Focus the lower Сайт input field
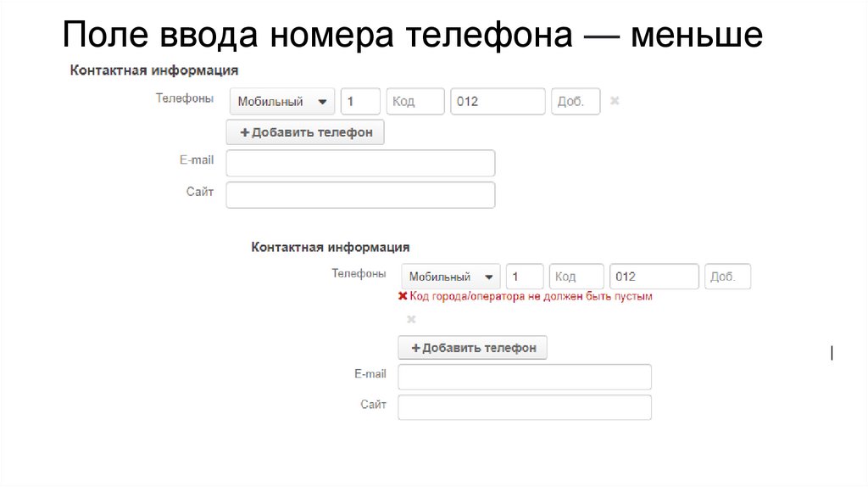 coord(525,407)
